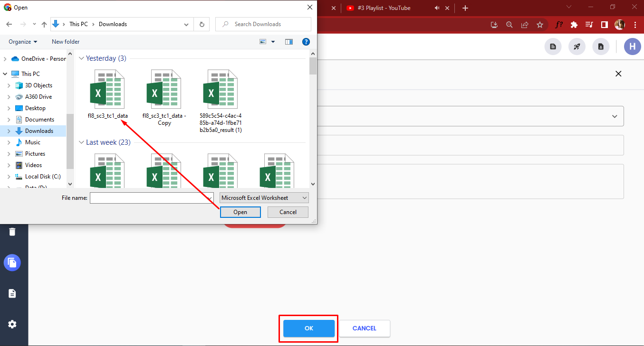Select the fl8_sc3_tc1_data Excel file
This screenshot has width=644, height=346.
click(x=107, y=94)
